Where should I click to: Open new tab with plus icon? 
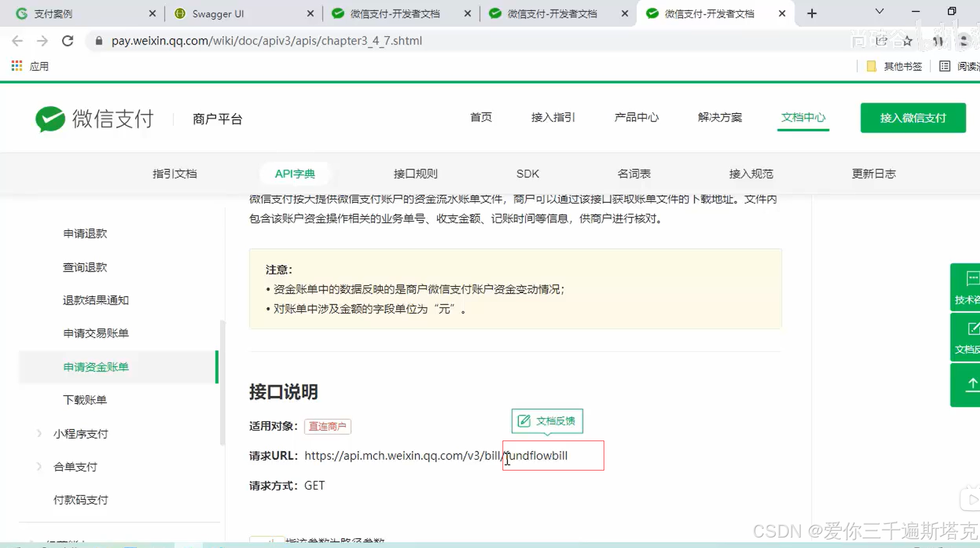tap(812, 14)
